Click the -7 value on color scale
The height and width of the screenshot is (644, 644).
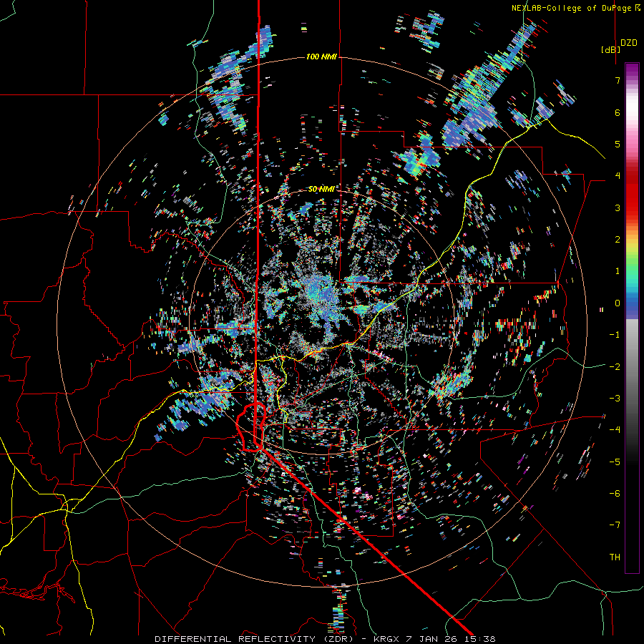[615, 525]
